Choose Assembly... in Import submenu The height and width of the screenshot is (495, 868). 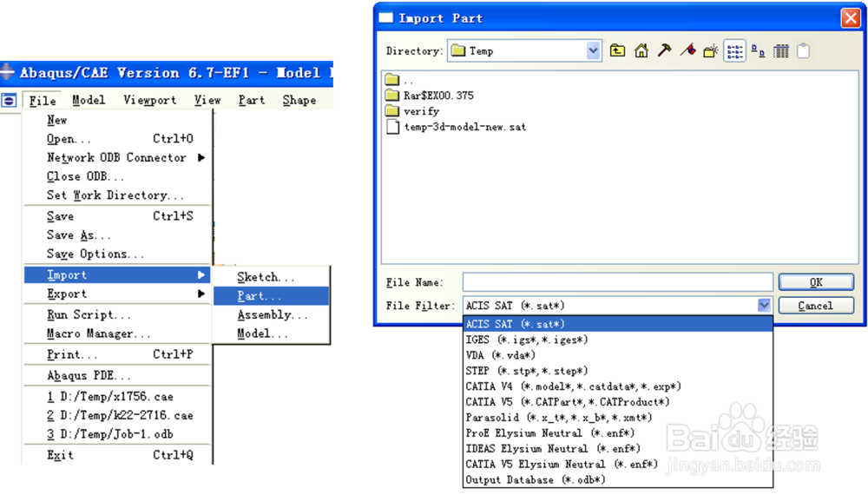tap(271, 314)
